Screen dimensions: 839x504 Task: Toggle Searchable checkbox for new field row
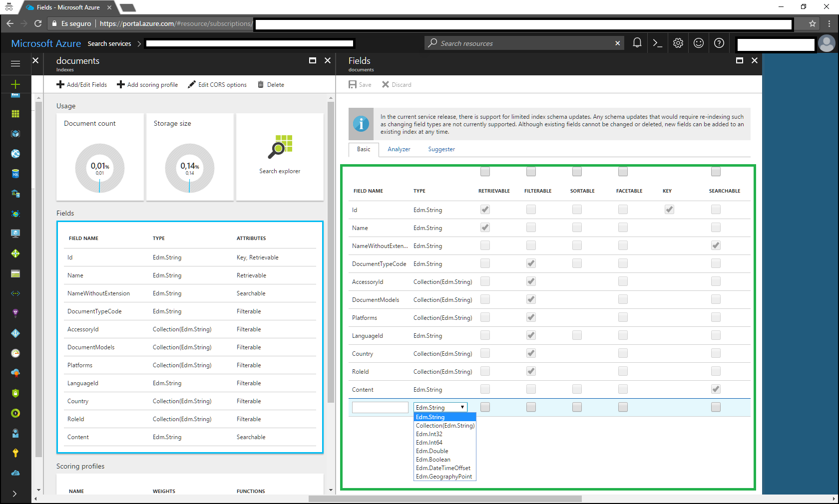tap(716, 407)
